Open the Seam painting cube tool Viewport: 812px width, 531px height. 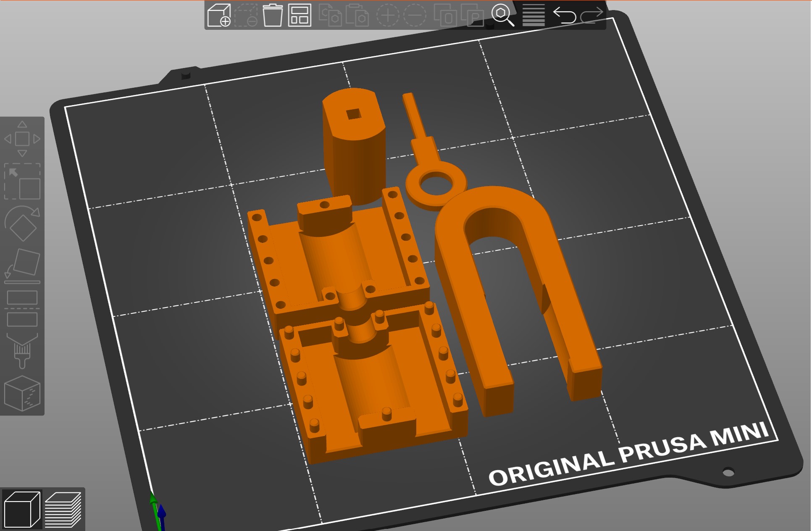[x=22, y=393]
